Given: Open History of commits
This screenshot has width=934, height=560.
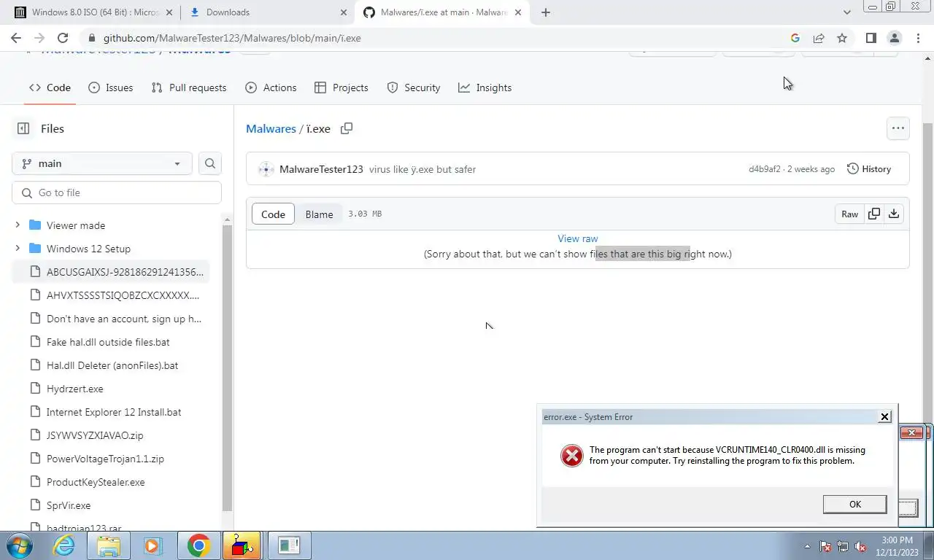Looking at the screenshot, I should 869,168.
